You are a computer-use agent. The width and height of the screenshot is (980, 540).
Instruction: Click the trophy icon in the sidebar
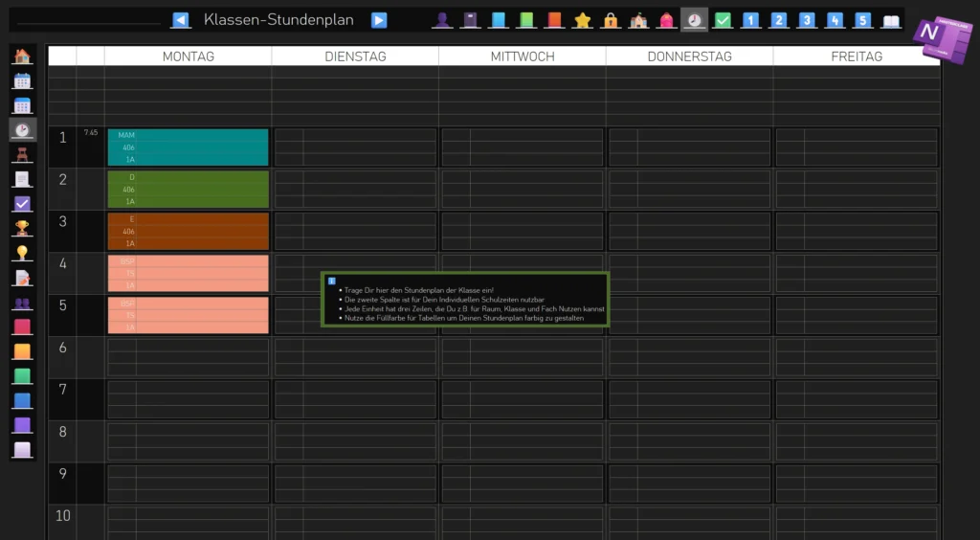pos(22,228)
